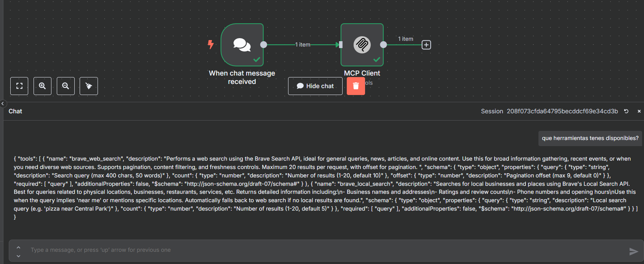
Task: Zoom the canvas to fit
Action: [19, 86]
